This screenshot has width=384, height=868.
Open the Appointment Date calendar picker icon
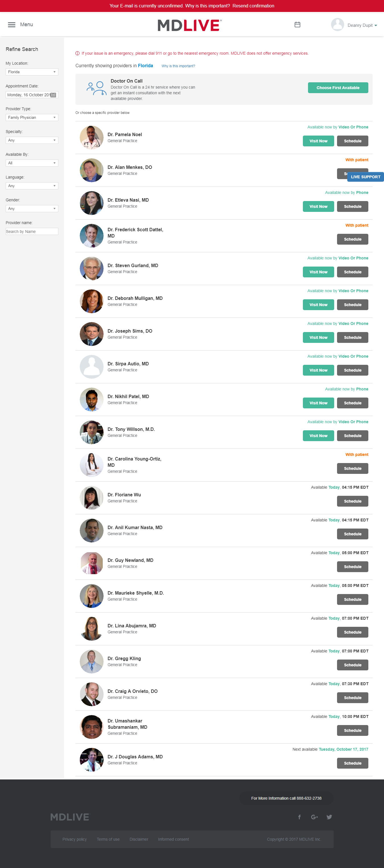point(53,95)
